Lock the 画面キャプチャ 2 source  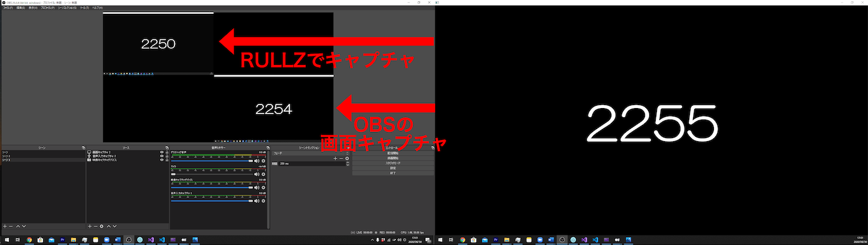[x=166, y=153]
